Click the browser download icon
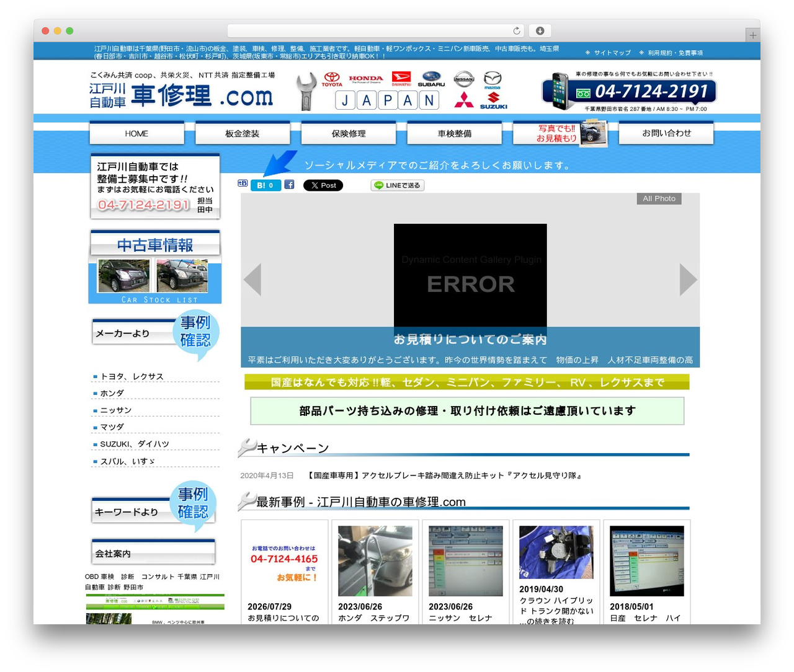This screenshot has width=794, height=672. 540,30
